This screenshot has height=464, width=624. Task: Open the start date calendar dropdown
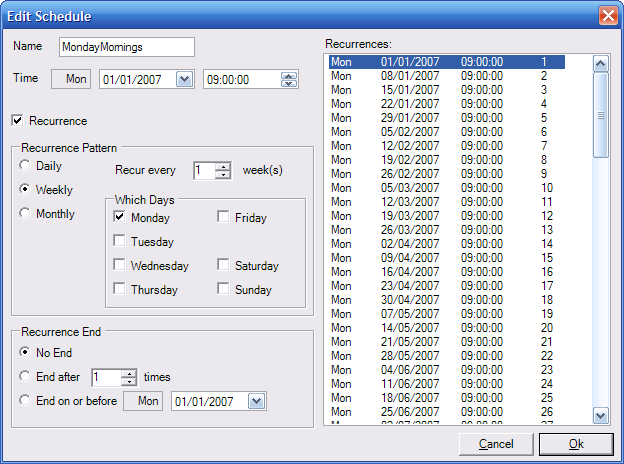pyautogui.click(x=184, y=79)
